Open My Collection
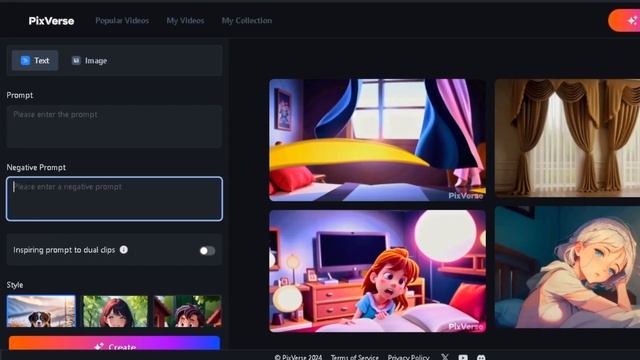The width and height of the screenshot is (640, 360). tap(247, 20)
